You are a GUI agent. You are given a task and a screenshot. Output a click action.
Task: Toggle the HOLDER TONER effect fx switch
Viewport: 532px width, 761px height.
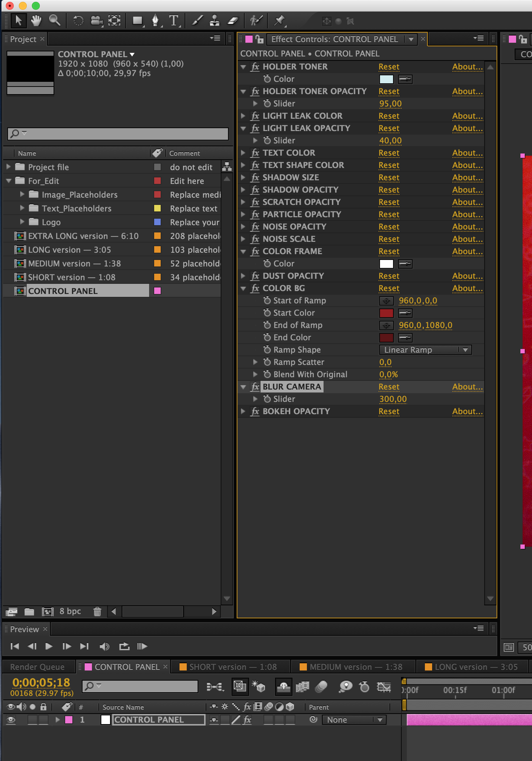pos(255,67)
